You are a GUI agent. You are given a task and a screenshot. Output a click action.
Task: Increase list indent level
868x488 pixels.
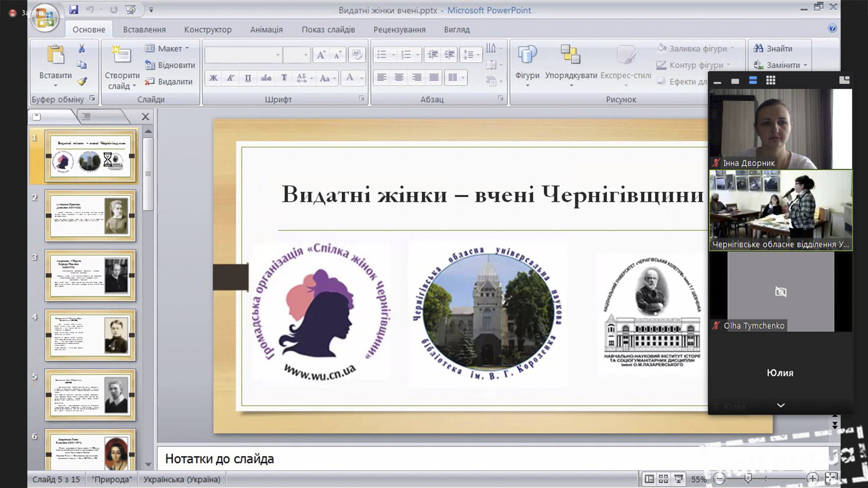pos(450,55)
